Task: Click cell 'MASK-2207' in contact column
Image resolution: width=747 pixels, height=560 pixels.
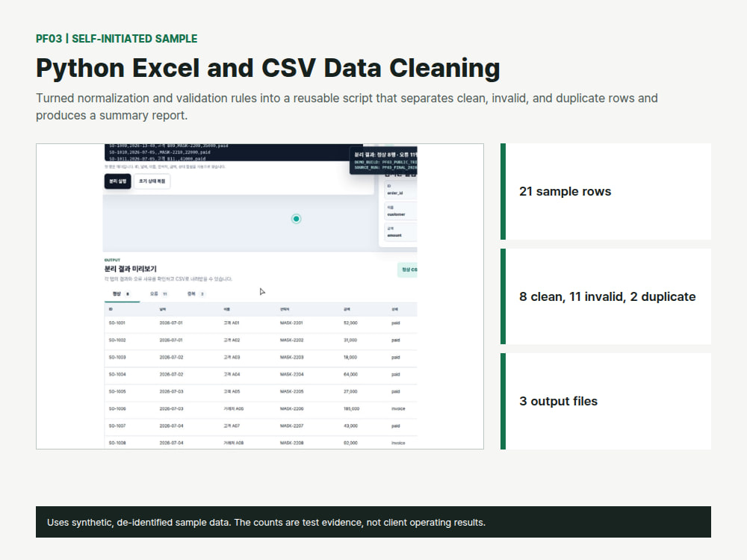Action: point(291,426)
